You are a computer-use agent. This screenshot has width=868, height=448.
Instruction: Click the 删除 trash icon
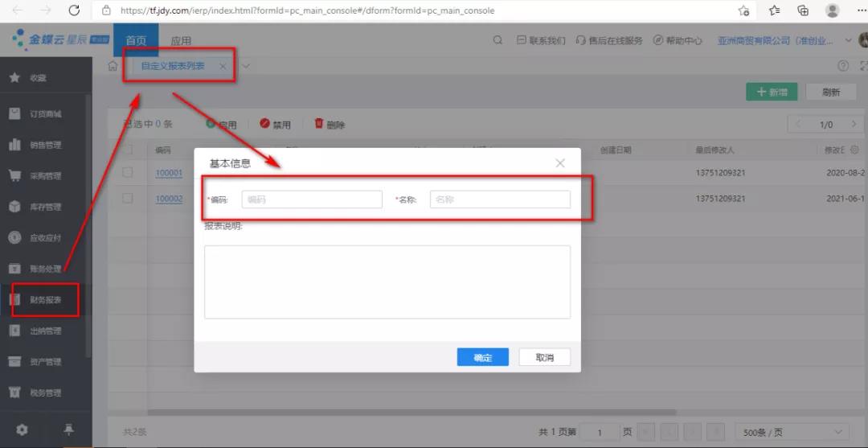click(x=319, y=124)
